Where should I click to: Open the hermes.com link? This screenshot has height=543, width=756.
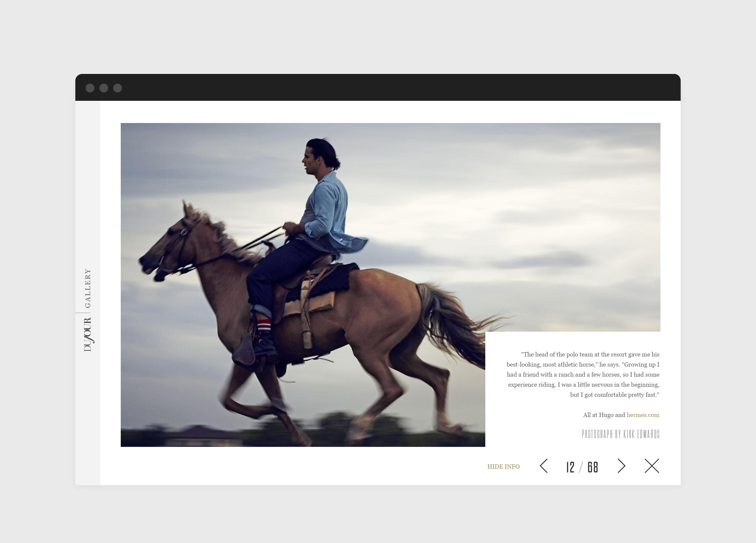[643, 415]
